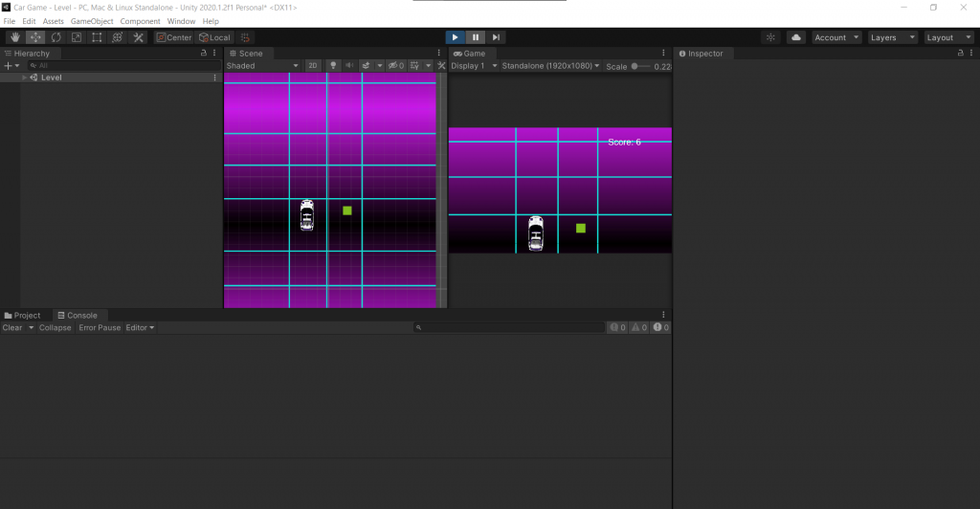The image size is (980, 509).
Task: Select the Rect tool
Action: coord(97,37)
